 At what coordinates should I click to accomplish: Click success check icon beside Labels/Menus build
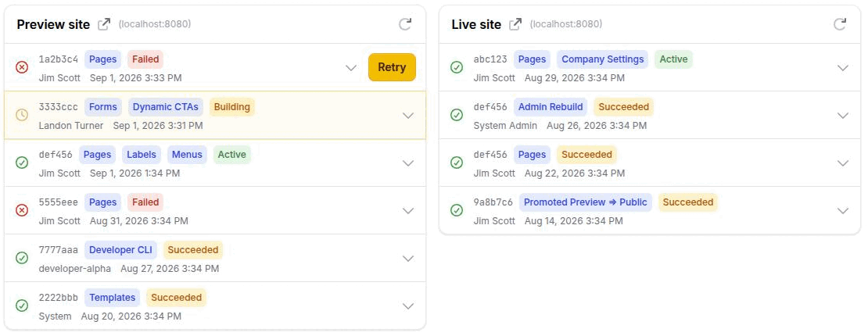(x=22, y=163)
